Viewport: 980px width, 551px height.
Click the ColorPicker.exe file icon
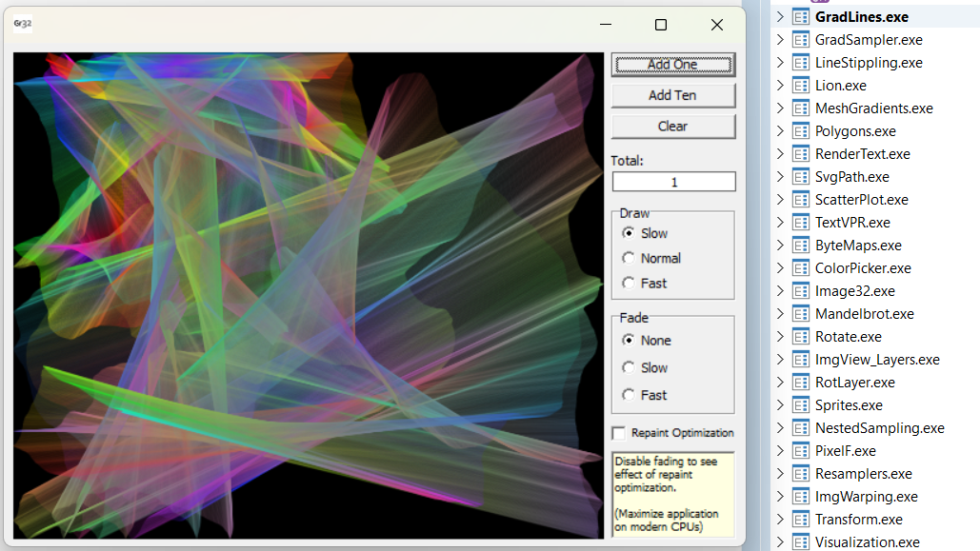point(801,268)
